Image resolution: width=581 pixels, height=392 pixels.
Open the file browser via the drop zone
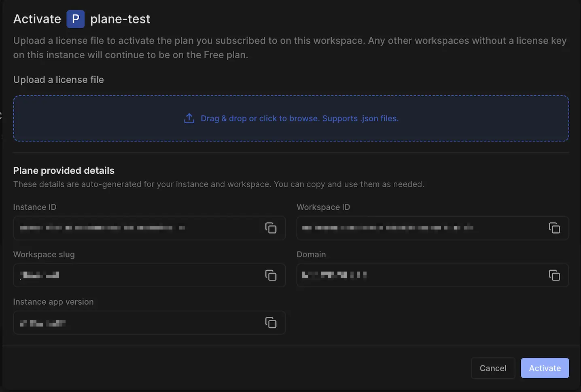click(291, 118)
